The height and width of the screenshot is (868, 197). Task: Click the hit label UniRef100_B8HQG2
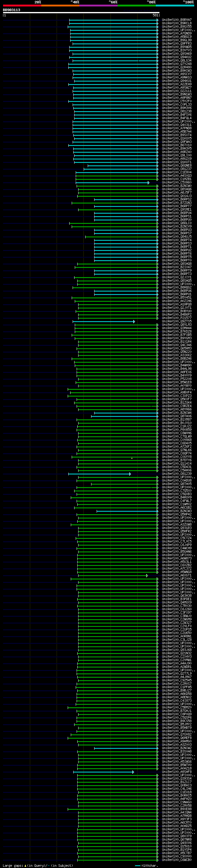(x=177, y=288)
